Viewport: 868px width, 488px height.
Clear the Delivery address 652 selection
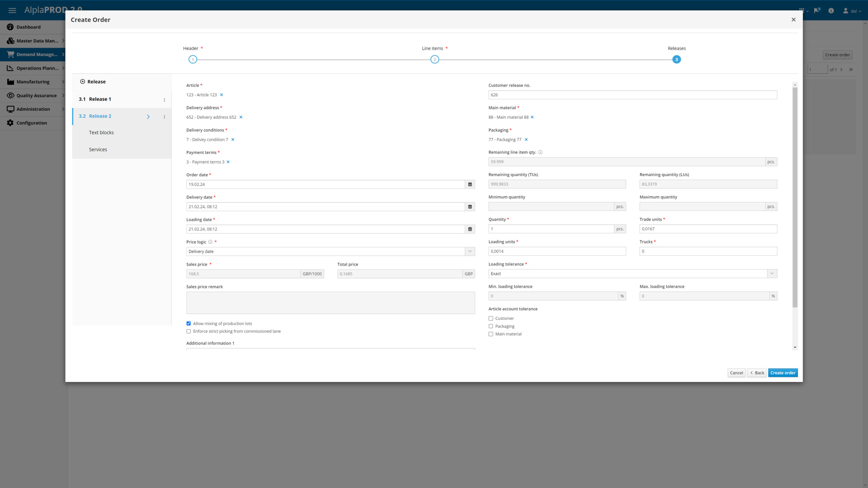(241, 117)
